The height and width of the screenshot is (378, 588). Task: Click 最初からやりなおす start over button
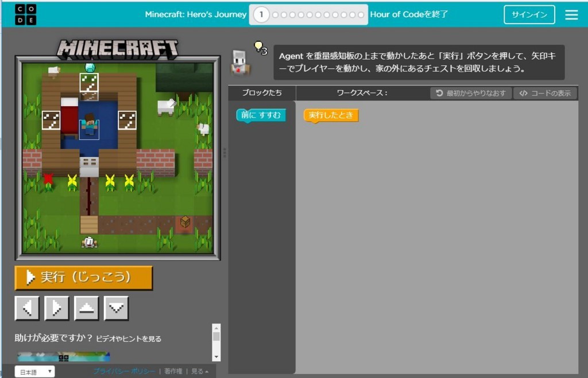tap(471, 93)
